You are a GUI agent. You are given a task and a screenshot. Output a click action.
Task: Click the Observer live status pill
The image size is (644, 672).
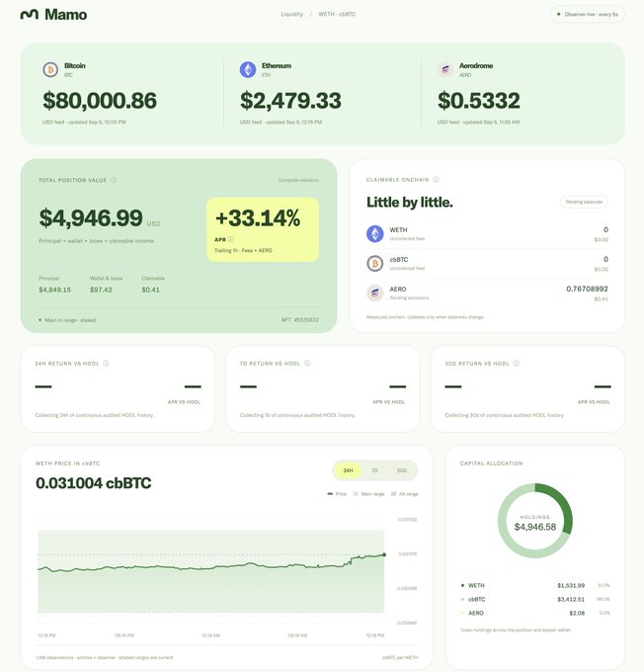(587, 14)
